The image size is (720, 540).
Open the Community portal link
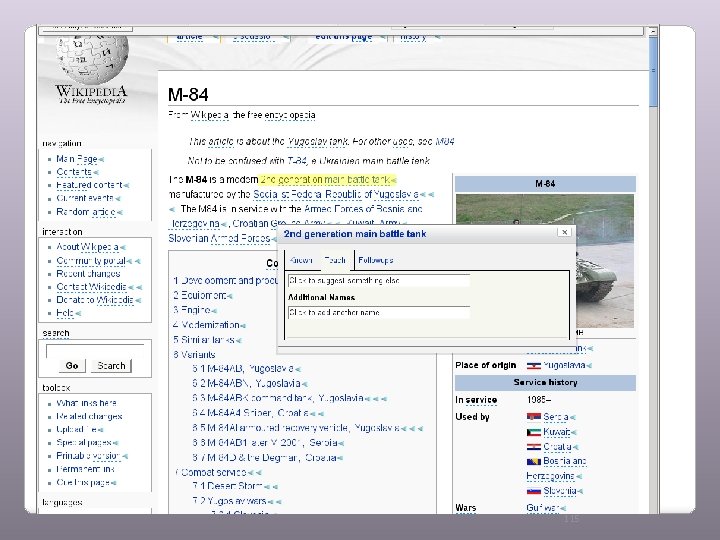(91, 261)
